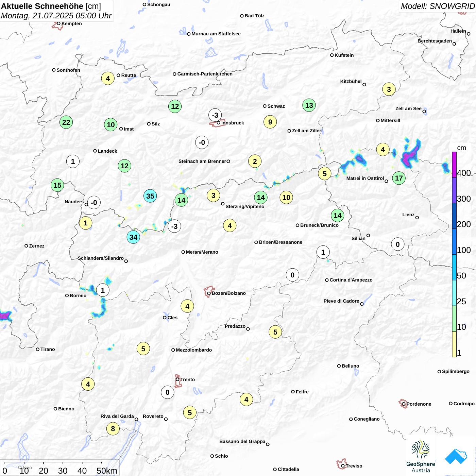Viewport: 476px width, 476px height.
Task: Click the date Montag, 21.07.2025 05:00 Uhr
Action: (56, 16)
